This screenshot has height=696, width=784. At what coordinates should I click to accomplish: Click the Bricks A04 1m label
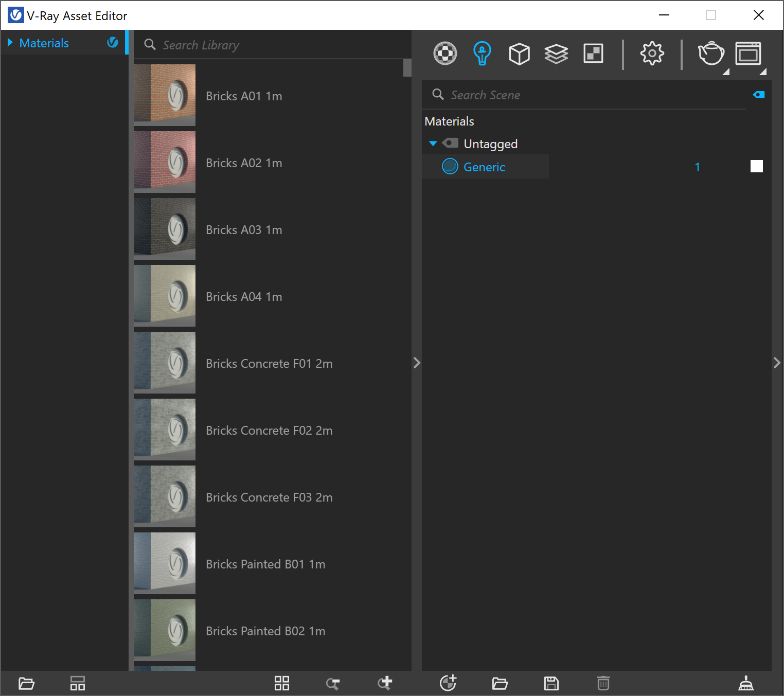click(x=244, y=297)
